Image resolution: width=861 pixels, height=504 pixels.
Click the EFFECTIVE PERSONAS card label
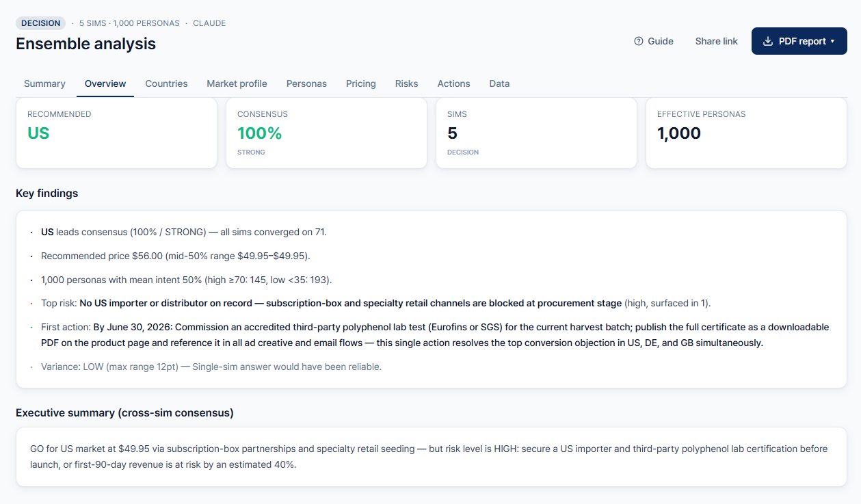(x=701, y=114)
